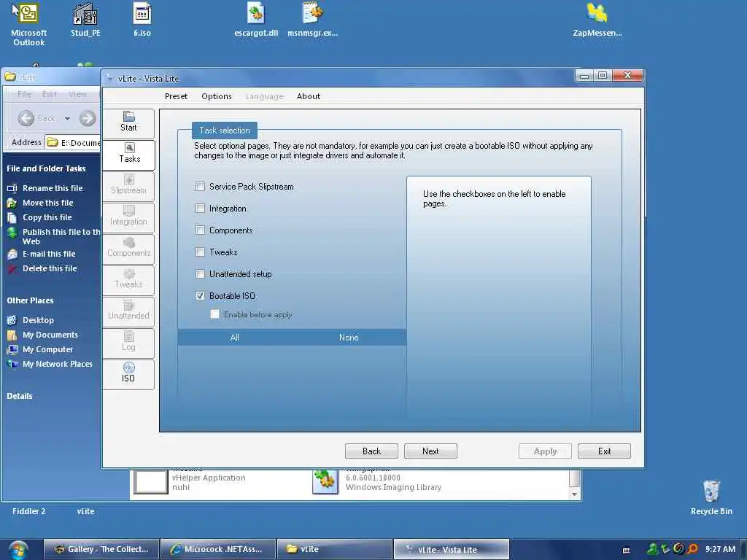Click the Windows Imaging Library file icon
The image size is (747, 560).
[325, 481]
